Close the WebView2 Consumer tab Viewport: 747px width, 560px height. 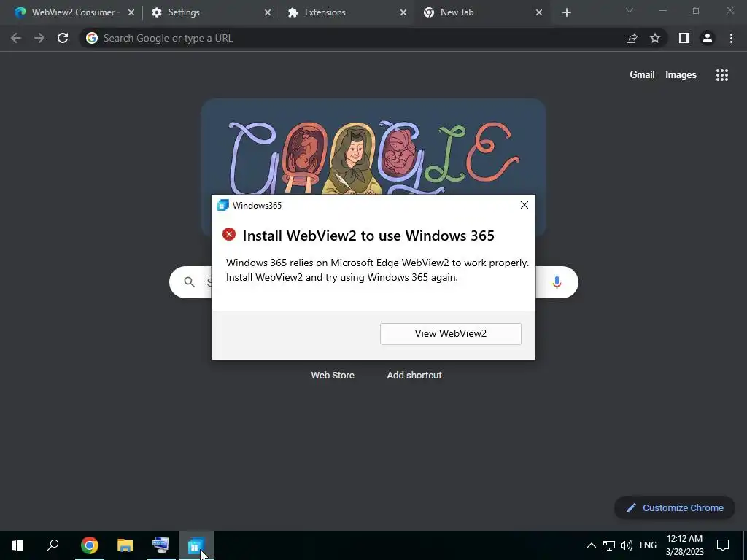pyautogui.click(x=131, y=12)
